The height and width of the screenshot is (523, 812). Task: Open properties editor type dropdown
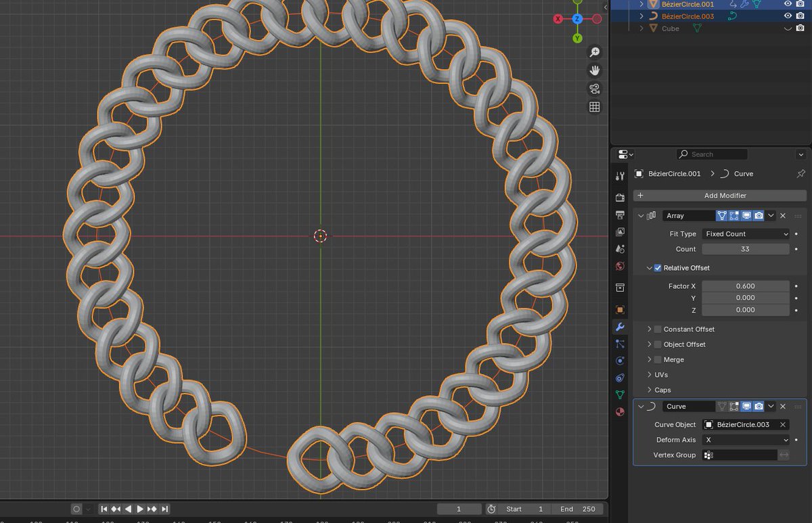coord(624,154)
